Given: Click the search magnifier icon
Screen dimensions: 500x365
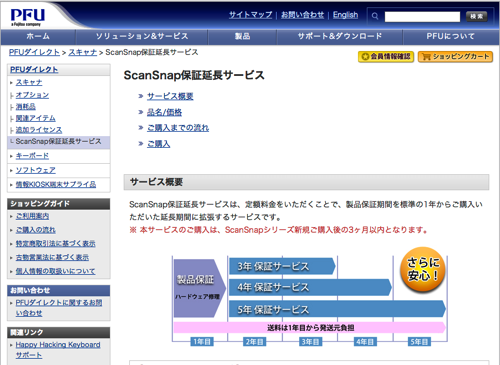Looking at the screenshot, I should point(375,16).
